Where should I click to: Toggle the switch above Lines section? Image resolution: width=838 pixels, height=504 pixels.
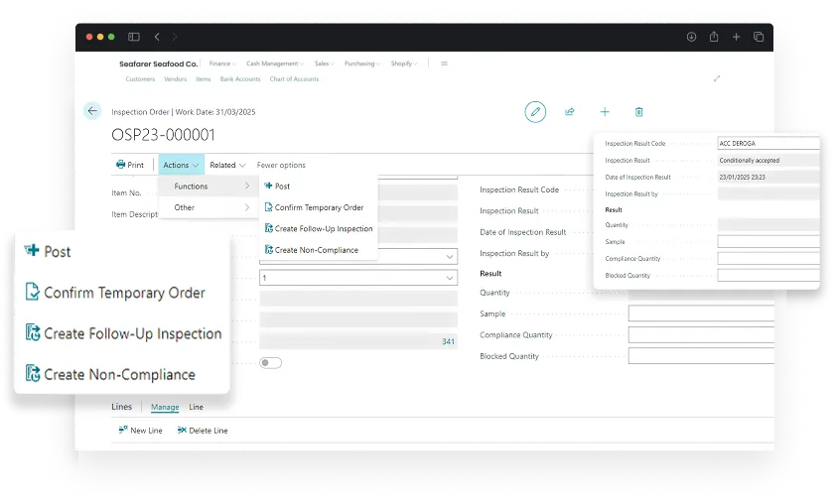[x=270, y=363]
